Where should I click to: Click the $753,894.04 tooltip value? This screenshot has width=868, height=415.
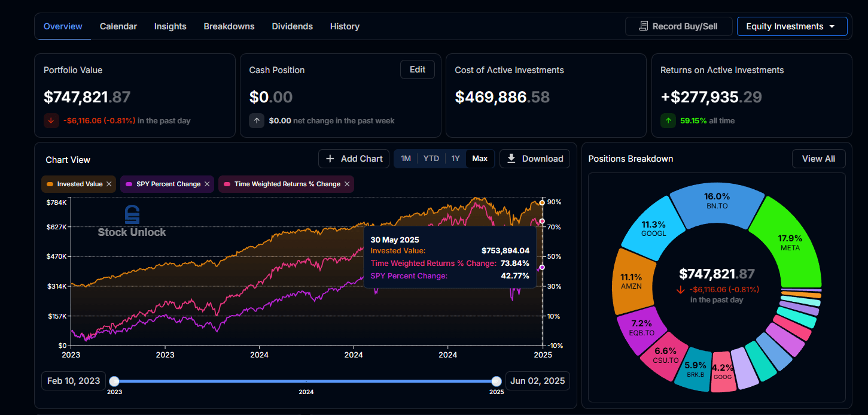point(505,251)
